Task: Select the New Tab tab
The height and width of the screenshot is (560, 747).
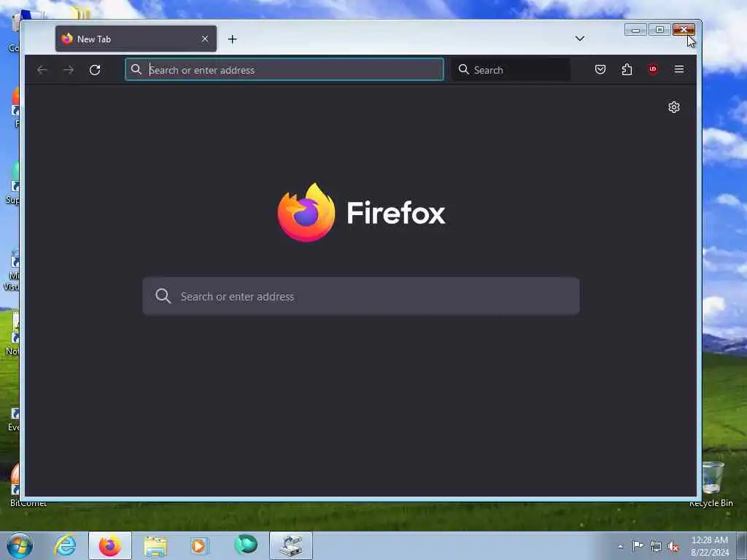Action: 136,39
